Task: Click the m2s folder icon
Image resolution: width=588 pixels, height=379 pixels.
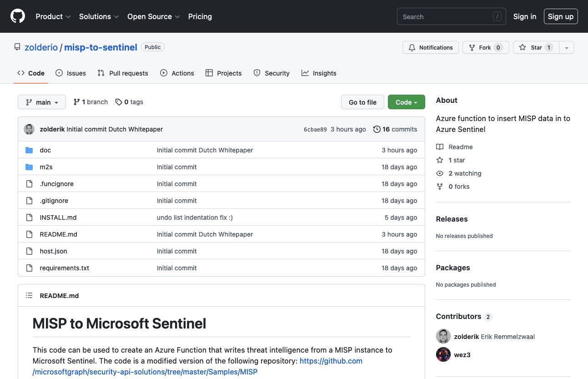Action: coord(29,167)
